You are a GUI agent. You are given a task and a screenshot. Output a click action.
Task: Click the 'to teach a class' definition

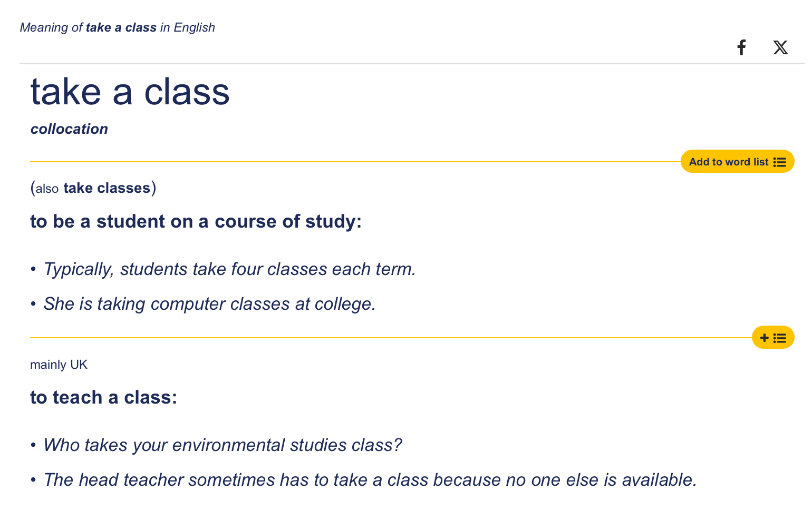point(103,397)
